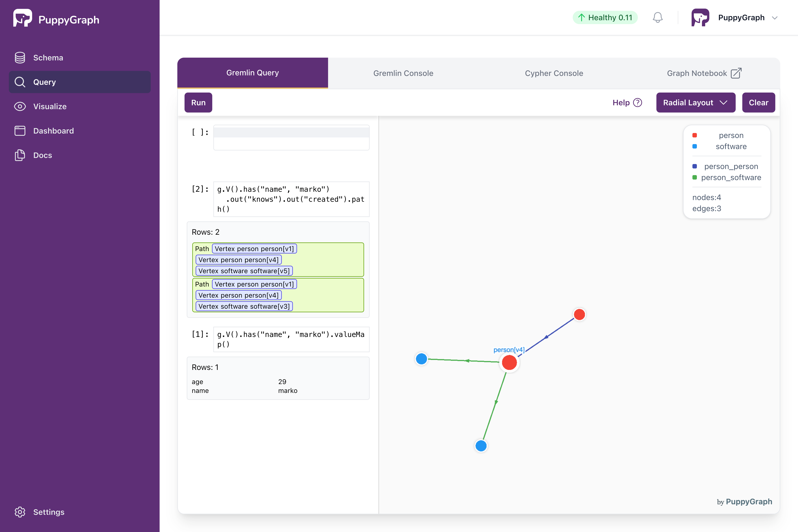Screen dimensions: 798x532
Task: Switch to Cypher Console tab
Action: coord(554,72)
